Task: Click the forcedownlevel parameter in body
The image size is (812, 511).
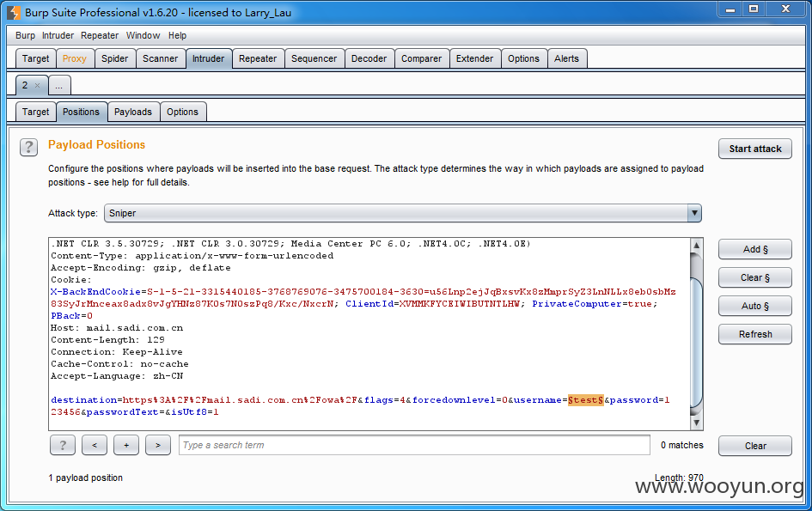Action: point(454,399)
